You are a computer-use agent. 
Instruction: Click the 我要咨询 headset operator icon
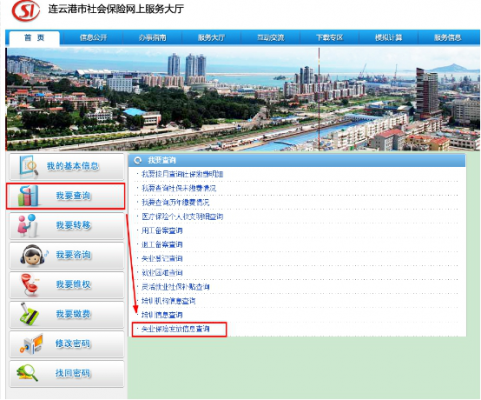tap(33, 255)
